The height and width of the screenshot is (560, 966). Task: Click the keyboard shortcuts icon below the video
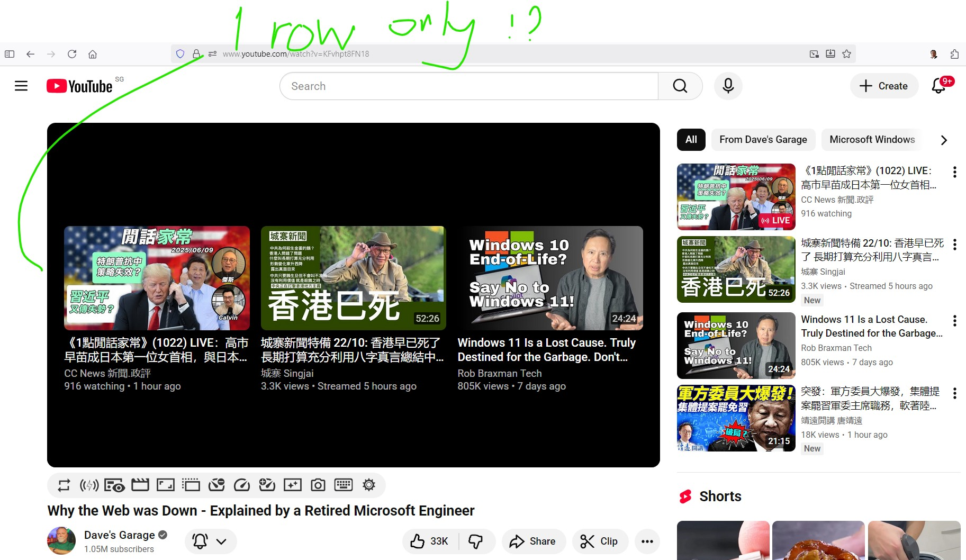[x=344, y=485]
